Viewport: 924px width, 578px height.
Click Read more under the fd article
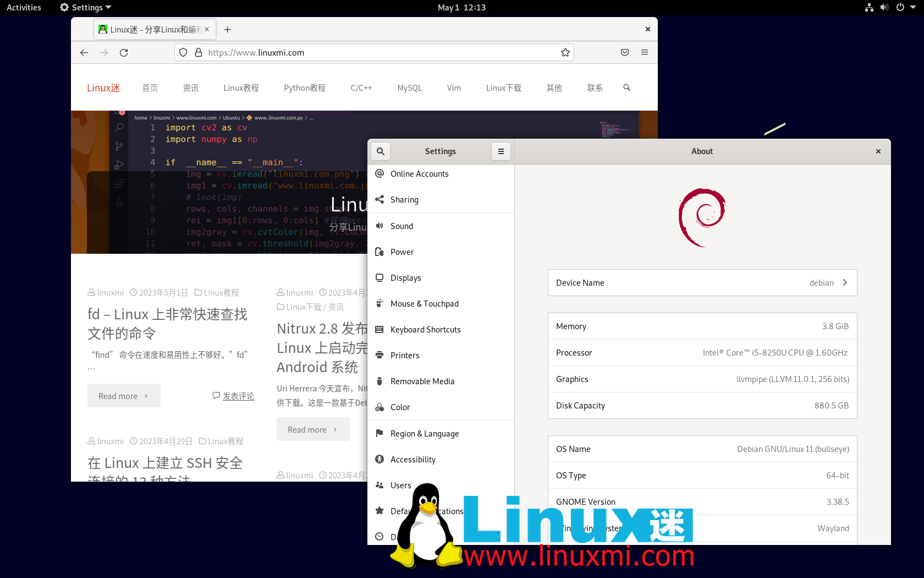pyautogui.click(x=124, y=396)
